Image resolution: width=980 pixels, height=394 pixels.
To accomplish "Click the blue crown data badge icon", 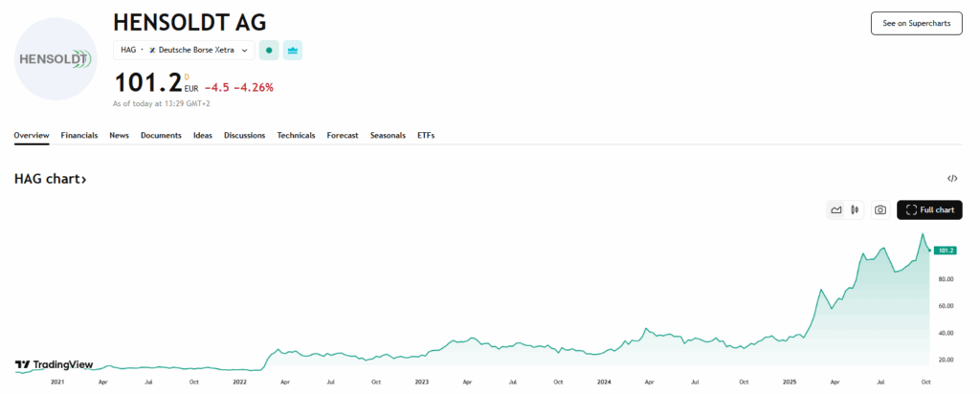I will click(x=293, y=50).
